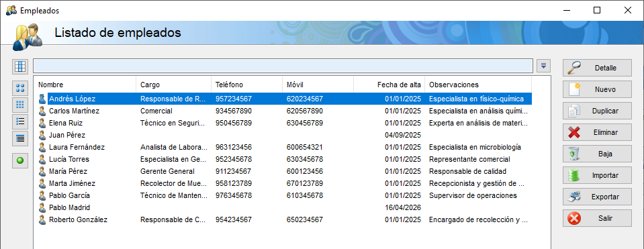Sort by the Observaciones column header
The width and height of the screenshot is (644, 249).
pos(478,85)
